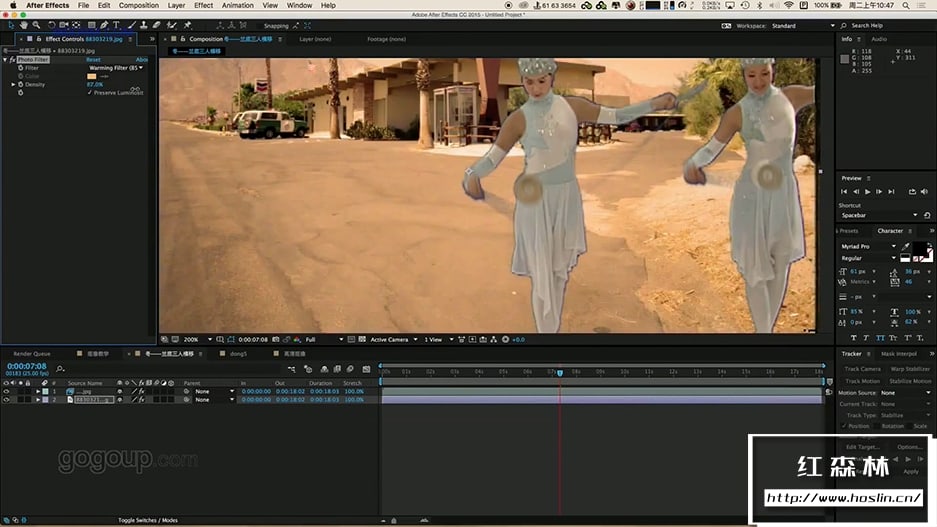Select the Horizontal Type tool
Image resolution: width=937 pixels, height=527 pixels.
[x=116, y=25]
